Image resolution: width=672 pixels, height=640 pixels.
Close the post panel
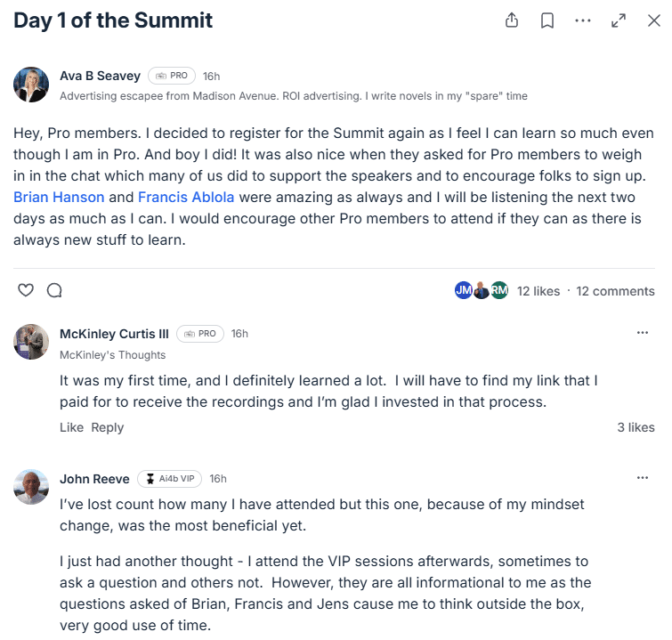[653, 20]
